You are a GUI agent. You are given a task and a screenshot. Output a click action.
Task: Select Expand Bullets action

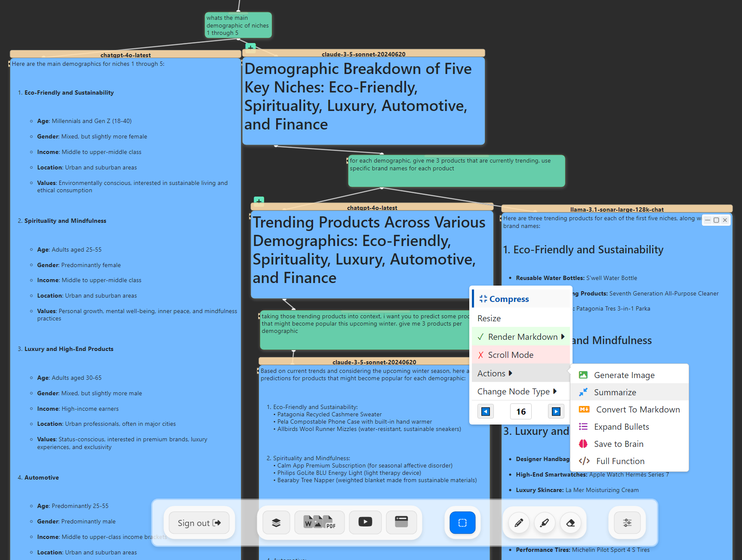(x=629, y=427)
